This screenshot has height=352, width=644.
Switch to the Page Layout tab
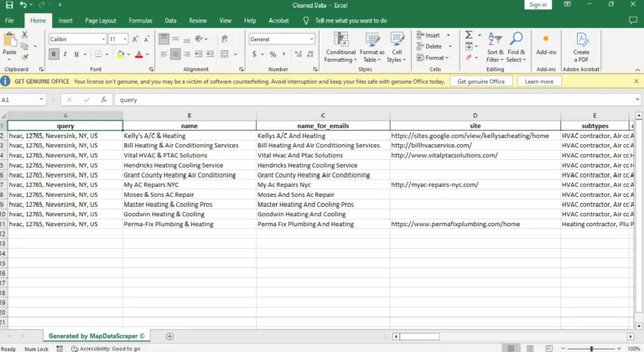pos(101,21)
